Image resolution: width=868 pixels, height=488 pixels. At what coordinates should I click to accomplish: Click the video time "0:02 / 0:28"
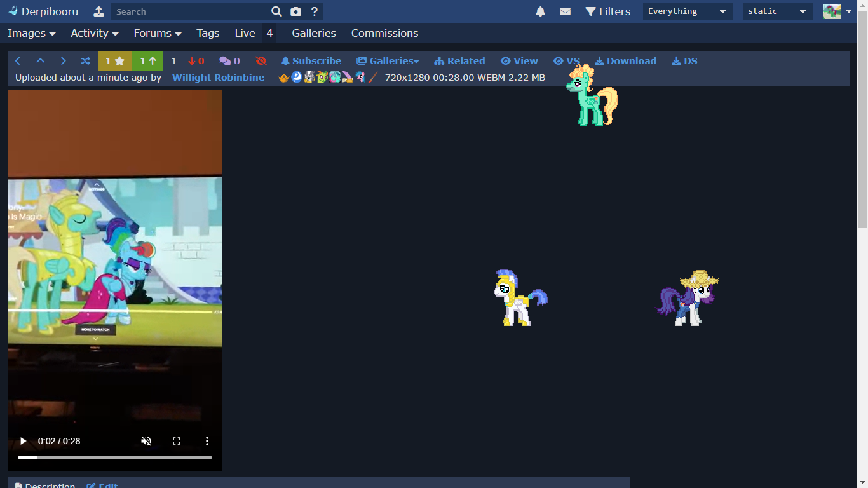pos(59,441)
